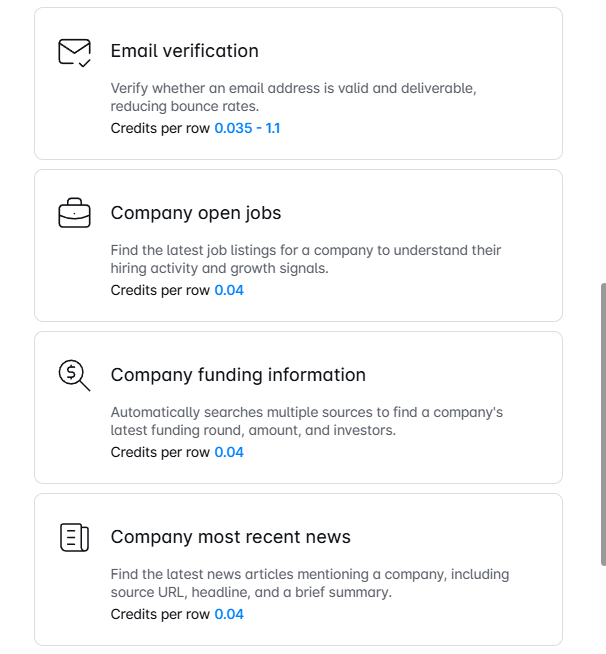Click the 0.04 credits value under open jobs
This screenshot has width=606, height=654.
click(x=229, y=290)
